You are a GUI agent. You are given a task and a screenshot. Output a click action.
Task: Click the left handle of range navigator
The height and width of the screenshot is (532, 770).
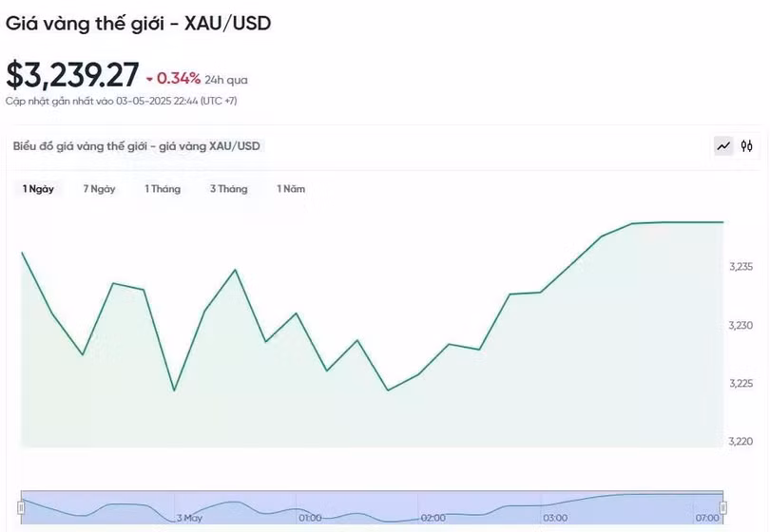(x=20, y=507)
